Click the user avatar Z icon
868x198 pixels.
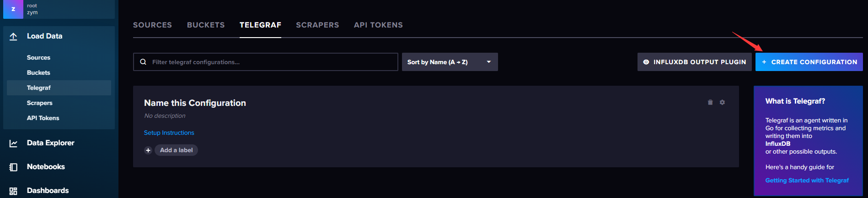[x=13, y=9]
